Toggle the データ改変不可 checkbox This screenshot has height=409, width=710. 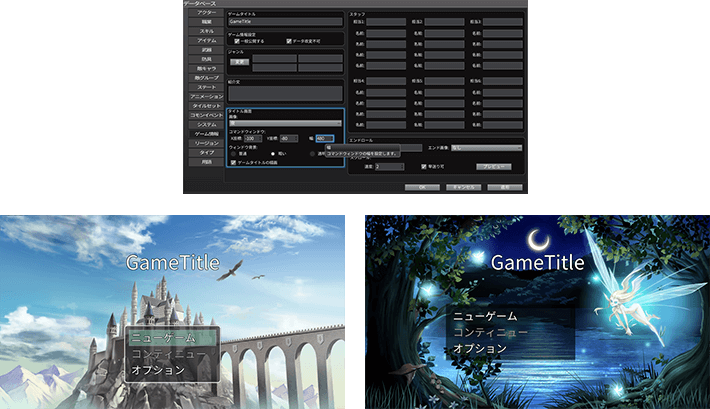click(x=287, y=41)
